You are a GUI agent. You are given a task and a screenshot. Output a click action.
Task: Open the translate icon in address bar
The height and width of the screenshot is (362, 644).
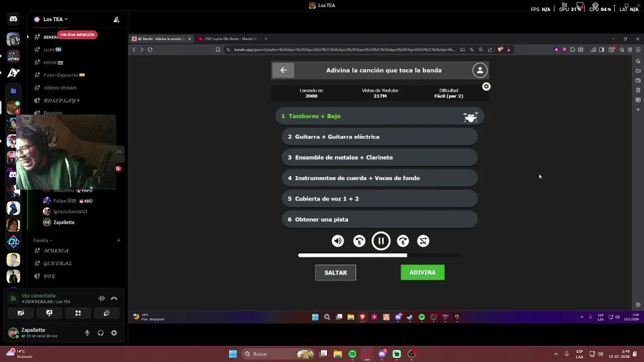pos(471,50)
